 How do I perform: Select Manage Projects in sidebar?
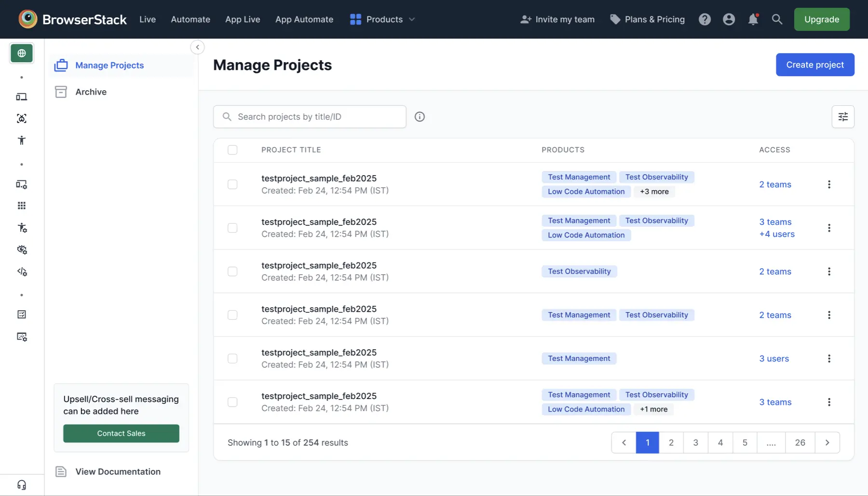pyautogui.click(x=122, y=65)
